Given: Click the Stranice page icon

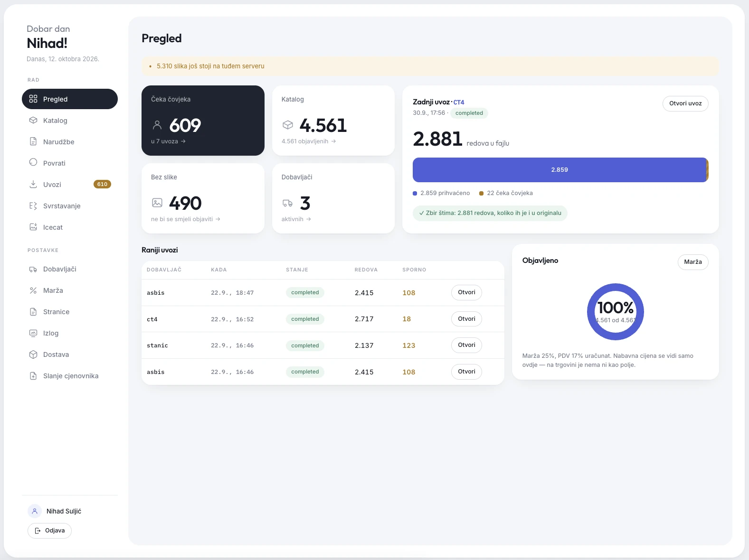Looking at the screenshot, I should pyautogui.click(x=33, y=312).
